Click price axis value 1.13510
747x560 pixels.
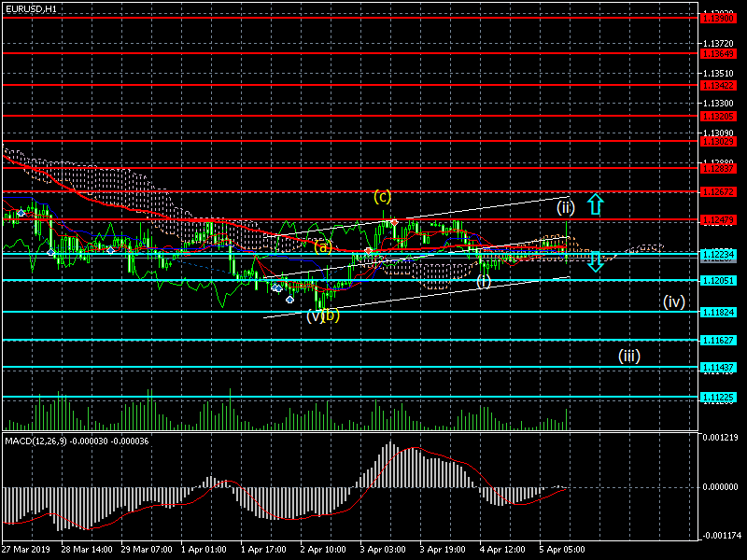[x=718, y=74]
